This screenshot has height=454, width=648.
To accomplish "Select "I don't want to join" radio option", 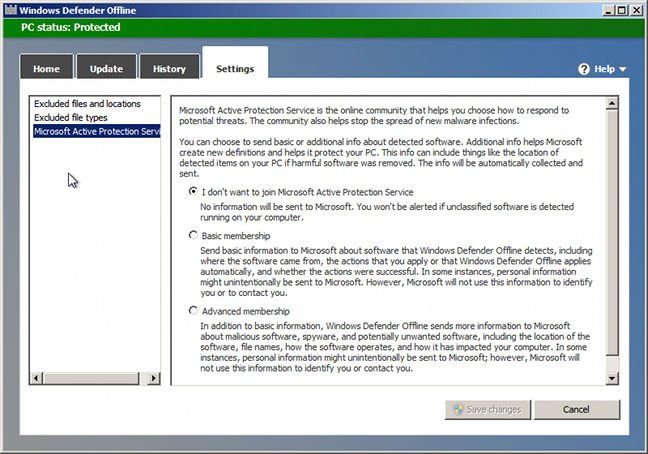I will pos(193,191).
